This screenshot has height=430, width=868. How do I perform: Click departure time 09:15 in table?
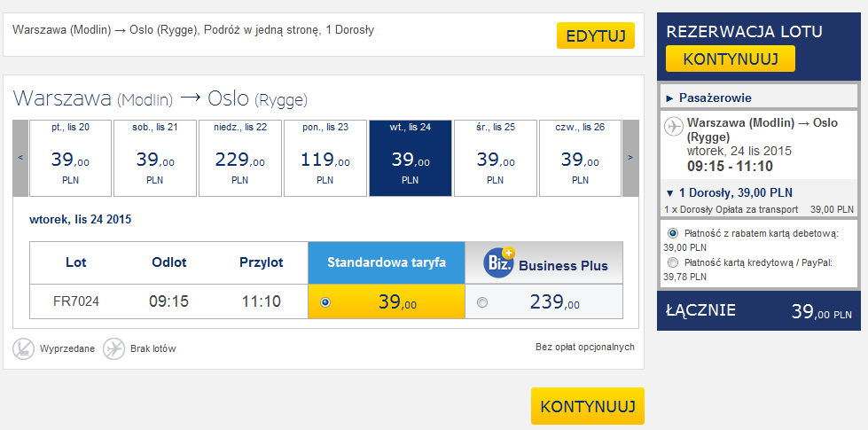[x=168, y=301]
